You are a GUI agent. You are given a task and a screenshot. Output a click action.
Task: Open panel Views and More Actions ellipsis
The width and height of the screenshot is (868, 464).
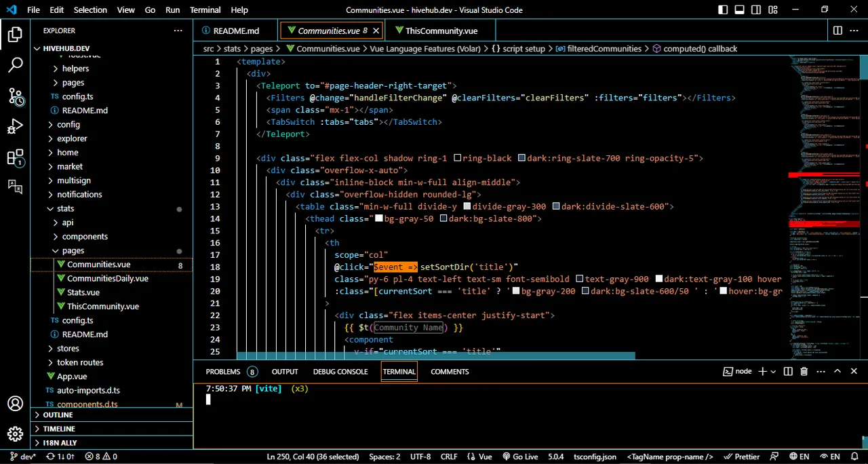click(821, 371)
